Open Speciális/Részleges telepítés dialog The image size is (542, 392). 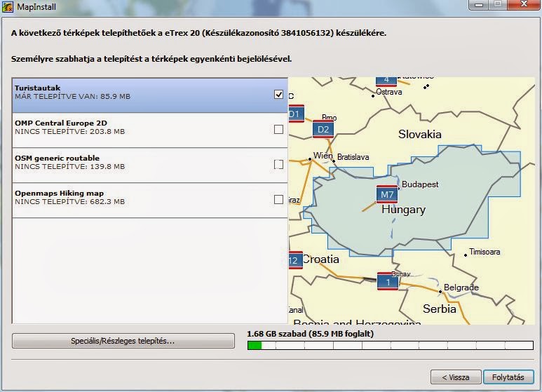click(x=123, y=341)
